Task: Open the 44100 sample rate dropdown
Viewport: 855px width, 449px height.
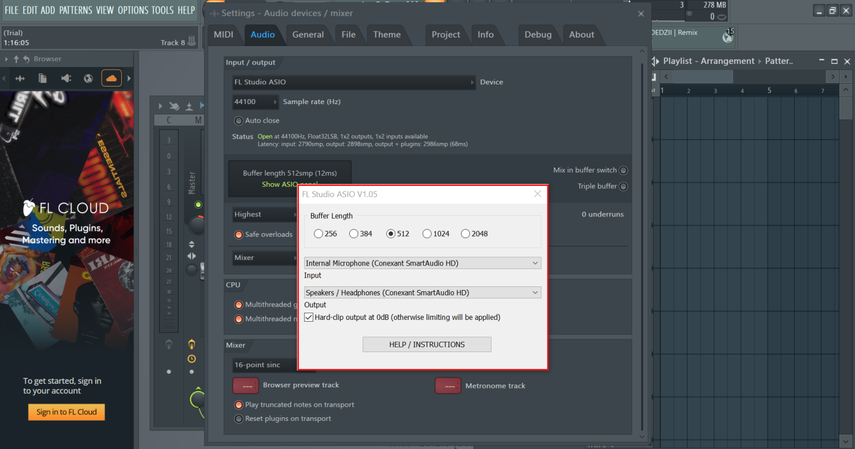Action: pos(255,101)
